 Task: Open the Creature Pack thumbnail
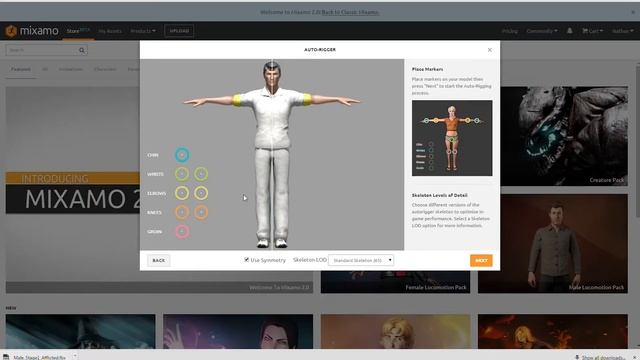pyautogui.click(x=564, y=136)
